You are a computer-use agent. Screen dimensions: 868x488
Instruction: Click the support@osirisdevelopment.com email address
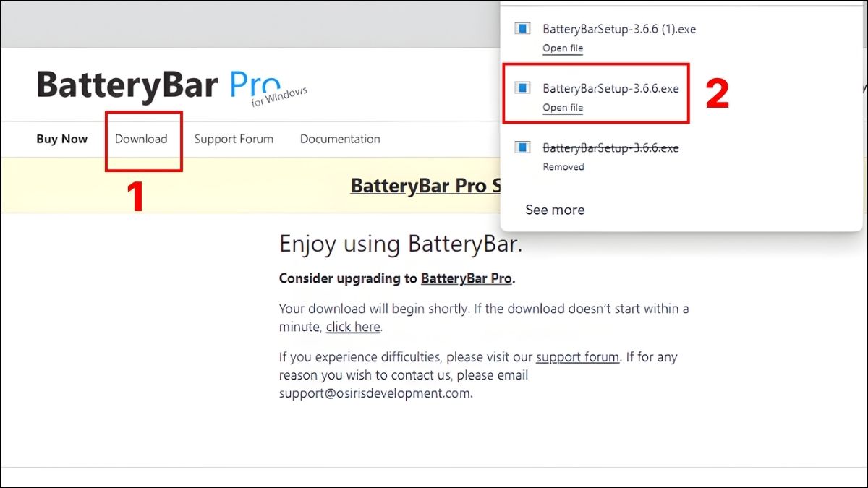(x=375, y=393)
